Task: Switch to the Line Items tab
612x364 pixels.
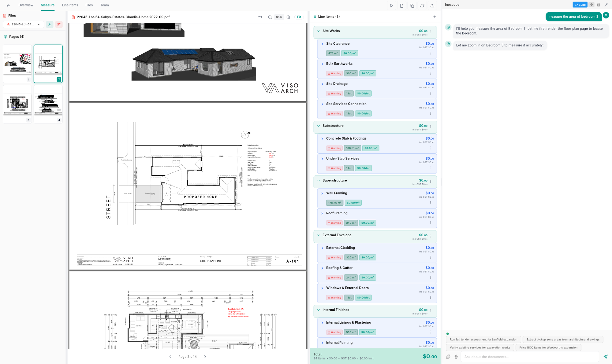Action: pos(70,5)
